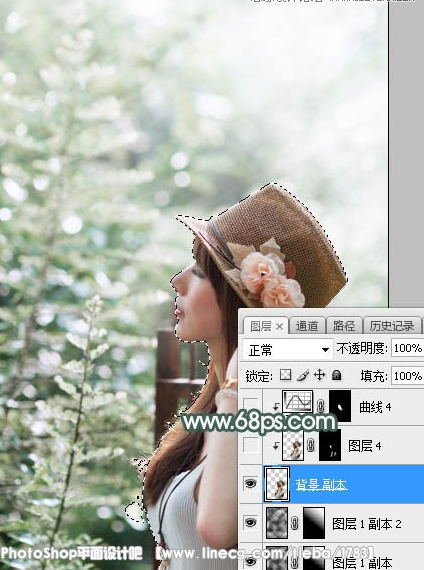Show the 图层 4 layer visibility
Image resolution: width=424 pixels, height=570 pixels.
(x=251, y=444)
